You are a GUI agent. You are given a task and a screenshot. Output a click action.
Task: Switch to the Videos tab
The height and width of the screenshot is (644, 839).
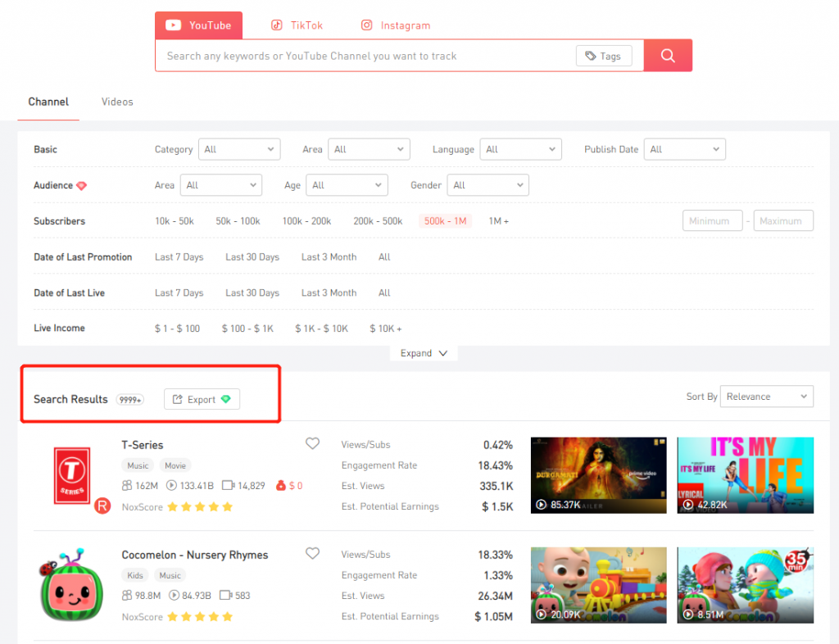pos(117,102)
